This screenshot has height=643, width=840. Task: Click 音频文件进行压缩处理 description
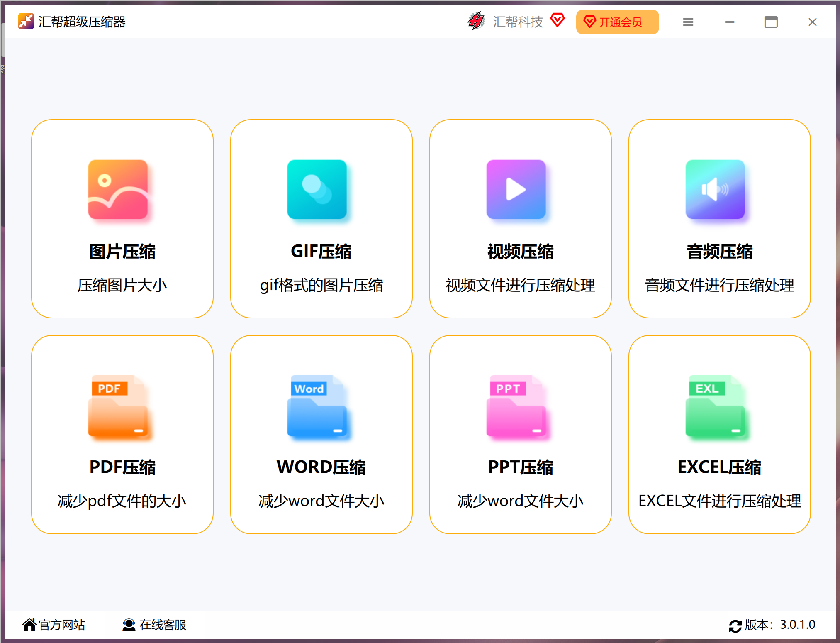coord(720,285)
